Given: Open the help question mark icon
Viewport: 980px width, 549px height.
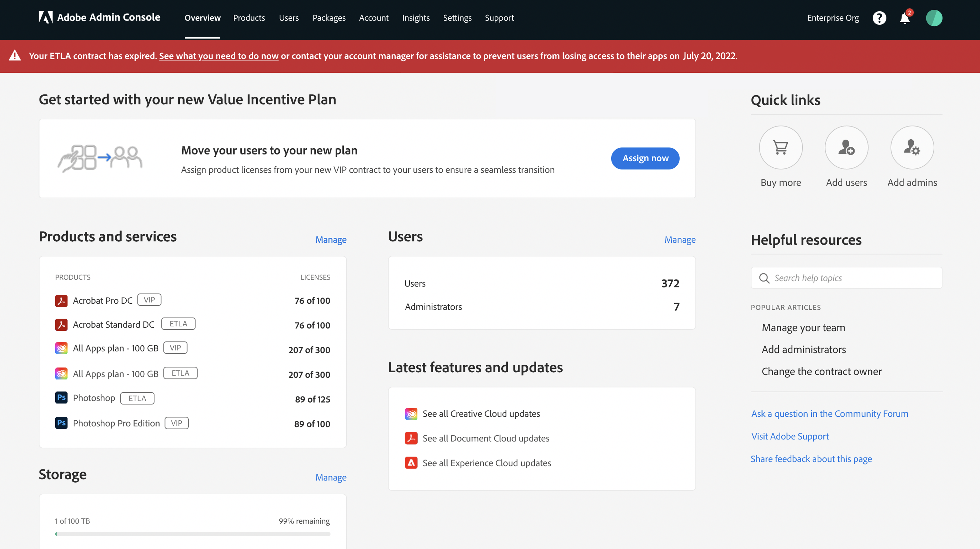Looking at the screenshot, I should [x=879, y=17].
